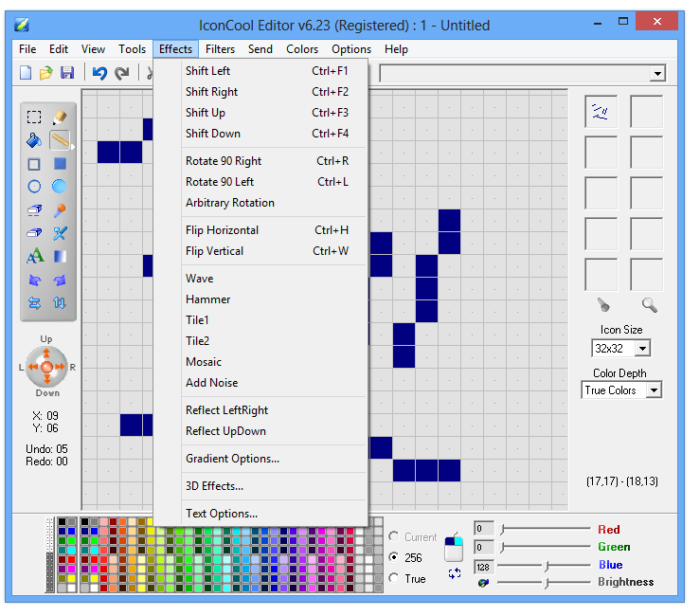Click the Open folder toolbar icon
700x616 pixels.
tap(46, 73)
